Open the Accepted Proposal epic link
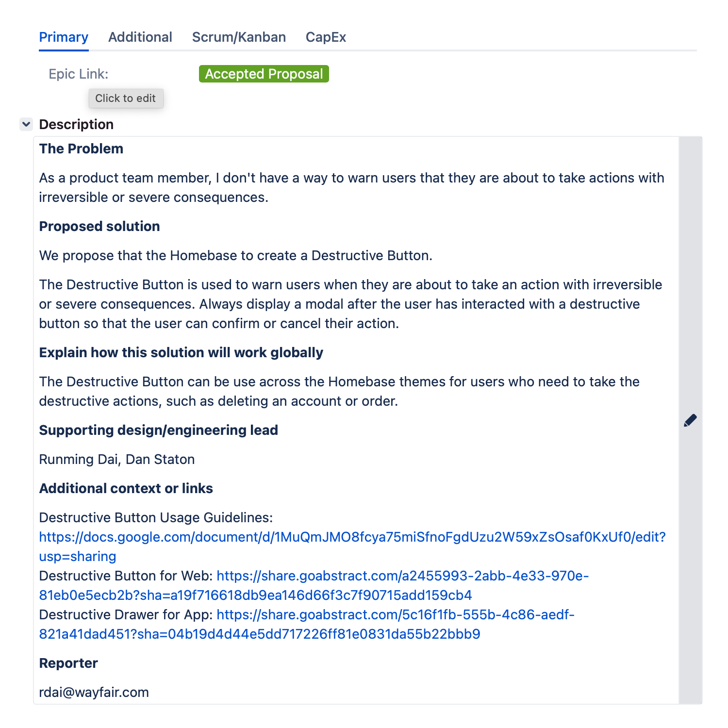This screenshot has width=728, height=728. [x=264, y=74]
